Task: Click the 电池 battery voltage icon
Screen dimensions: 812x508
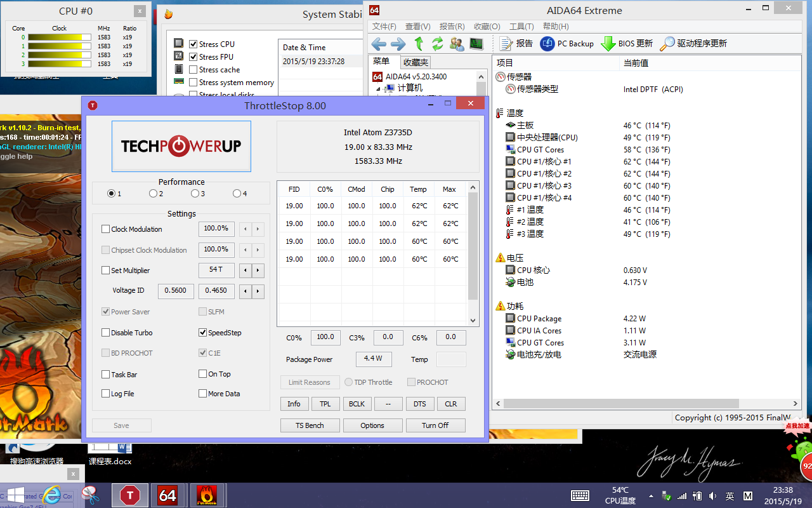Action: tap(510, 282)
